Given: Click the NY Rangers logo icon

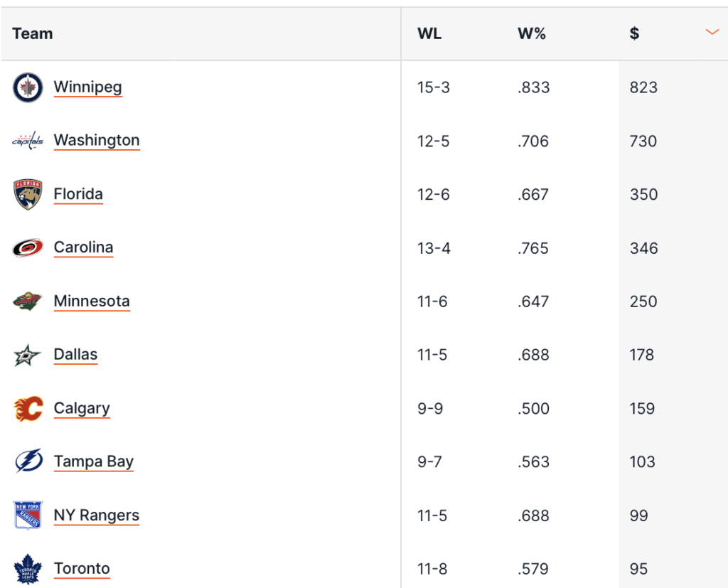Looking at the screenshot, I should [x=28, y=515].
